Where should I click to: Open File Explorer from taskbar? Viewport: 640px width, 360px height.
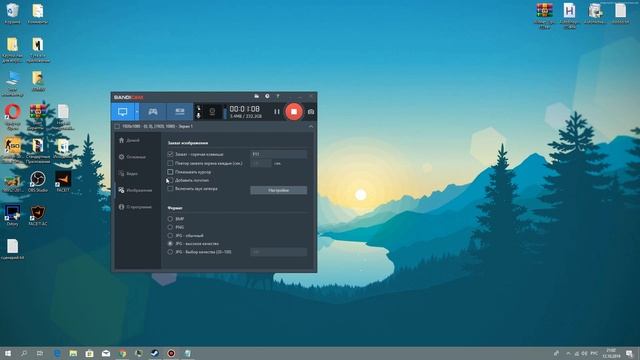tap(73, 353)
